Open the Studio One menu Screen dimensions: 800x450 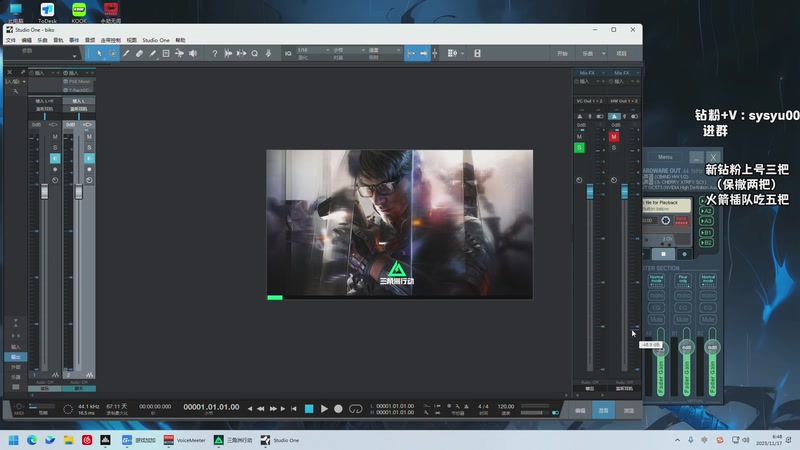[156, 40]
